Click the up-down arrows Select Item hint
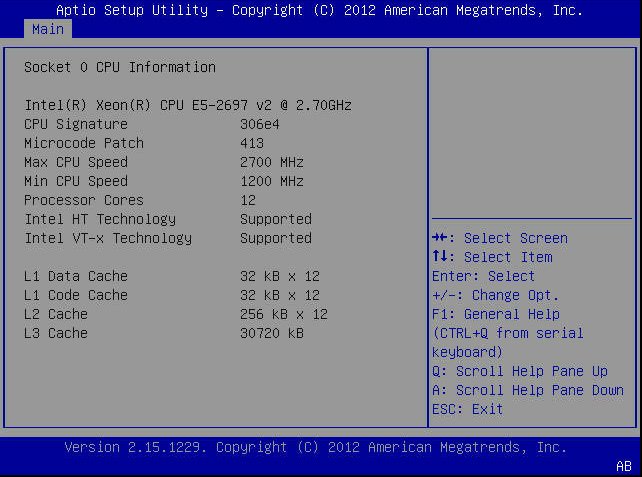642x477 pixels. (x=492, y=257)
